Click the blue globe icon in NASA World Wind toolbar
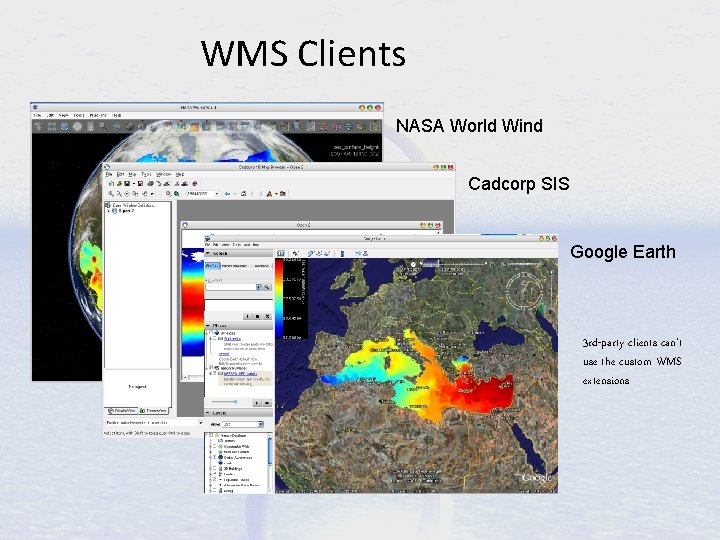 click(x=64, y=126)
